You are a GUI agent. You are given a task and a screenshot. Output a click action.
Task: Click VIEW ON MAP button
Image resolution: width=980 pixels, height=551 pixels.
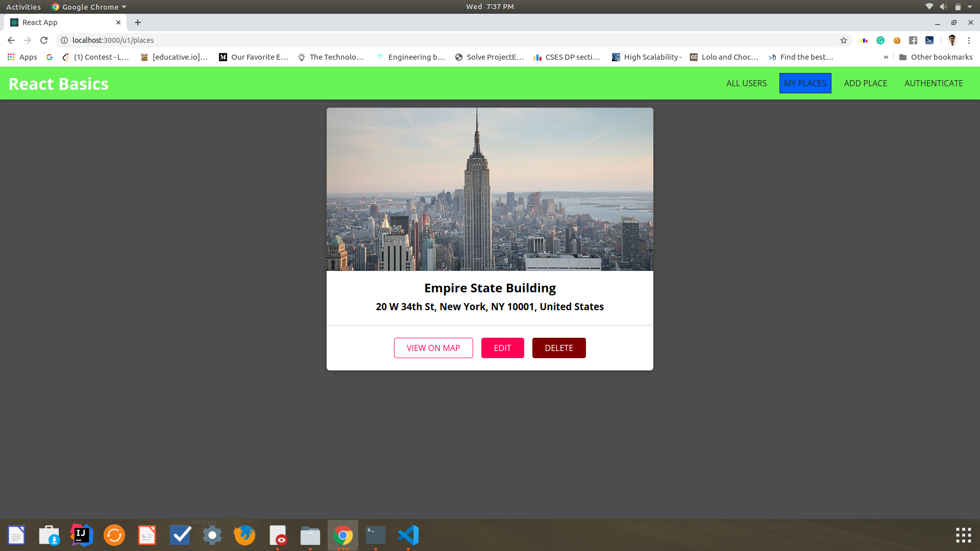pyautogui.click(x=433, y=348)
